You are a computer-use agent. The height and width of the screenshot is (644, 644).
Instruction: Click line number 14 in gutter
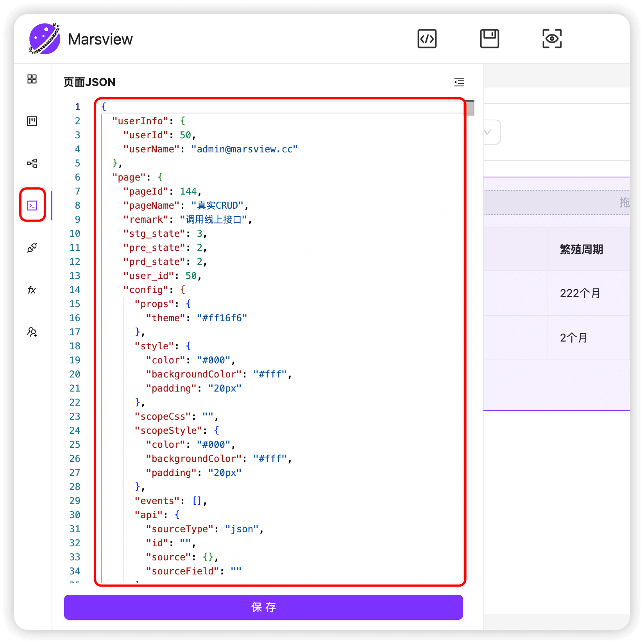(75, 290)
